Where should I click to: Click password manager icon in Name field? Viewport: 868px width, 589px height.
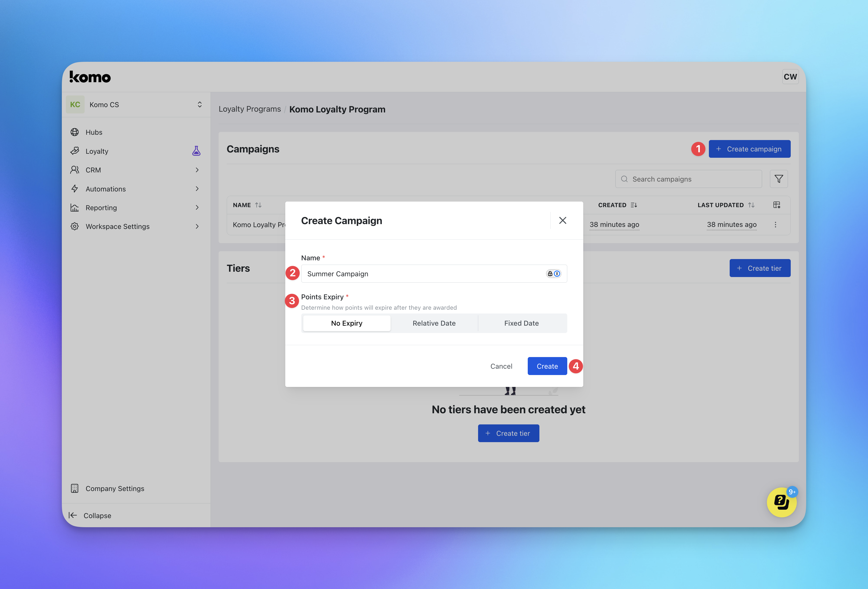pos(554,273)
